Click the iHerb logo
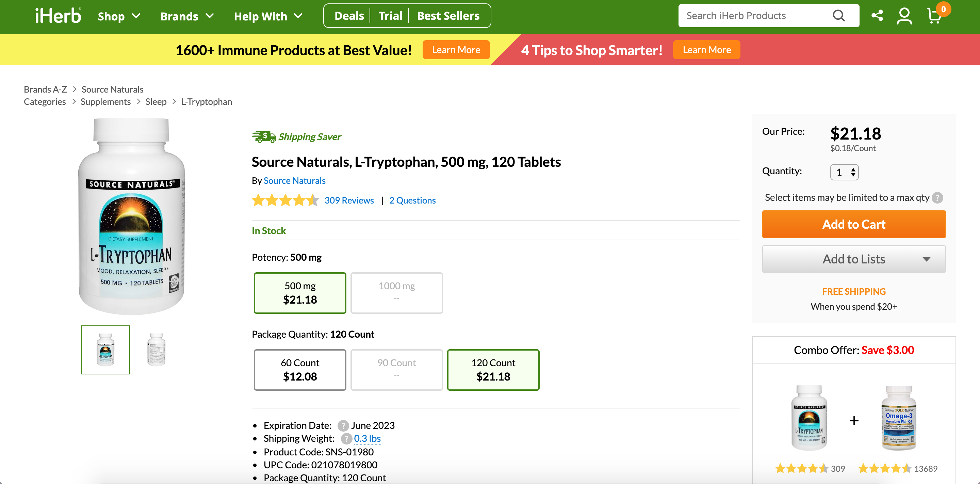The height and width of the screenshot is (484, 980). click(58, 16)
